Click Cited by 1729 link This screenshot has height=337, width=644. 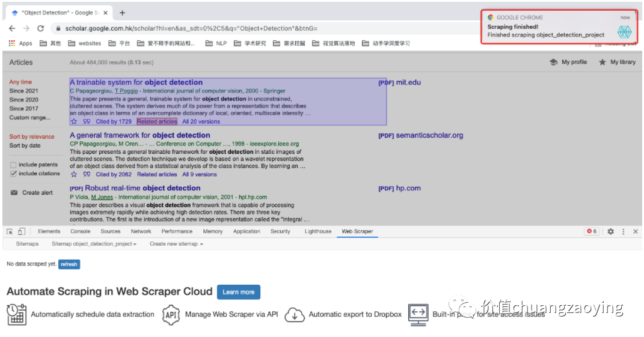pos(114,121)
